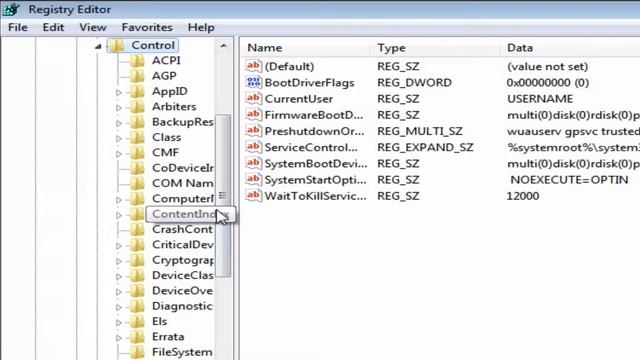Open the File menu

(x=18, y=27)
